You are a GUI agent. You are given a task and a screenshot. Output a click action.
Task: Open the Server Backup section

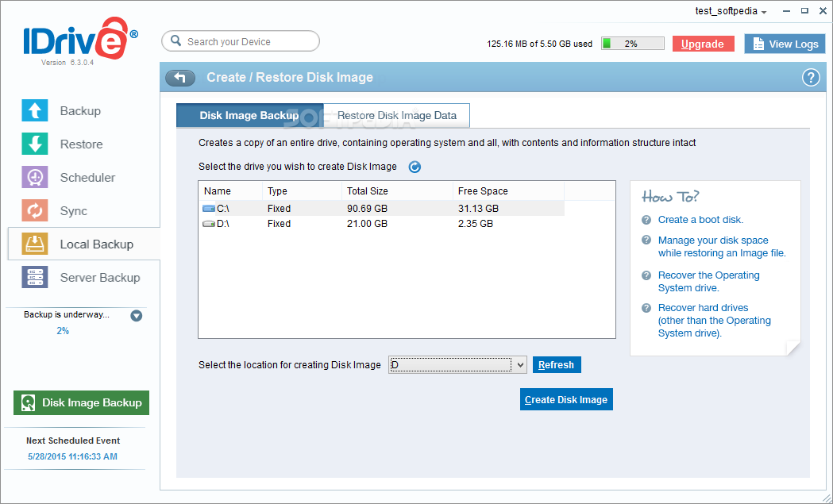coord(100,277)
